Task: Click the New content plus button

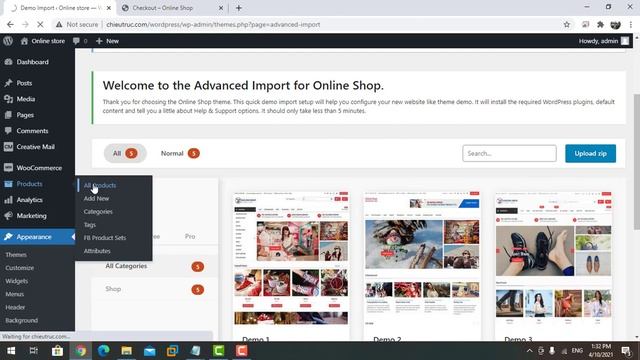Action: coord(107,41)
